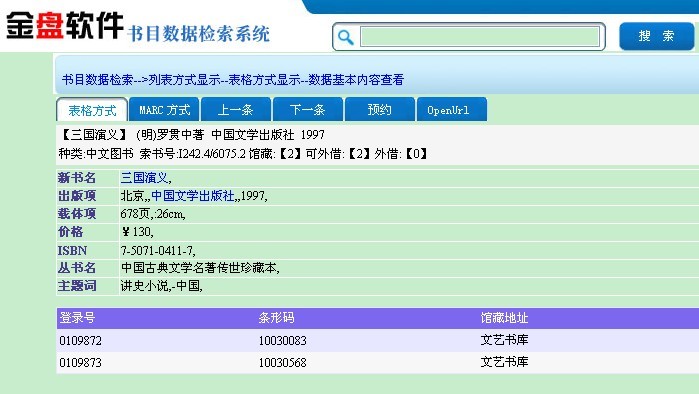
Task: Click 文艺书库 in the 0109872 row
Action: pos(504,340)
